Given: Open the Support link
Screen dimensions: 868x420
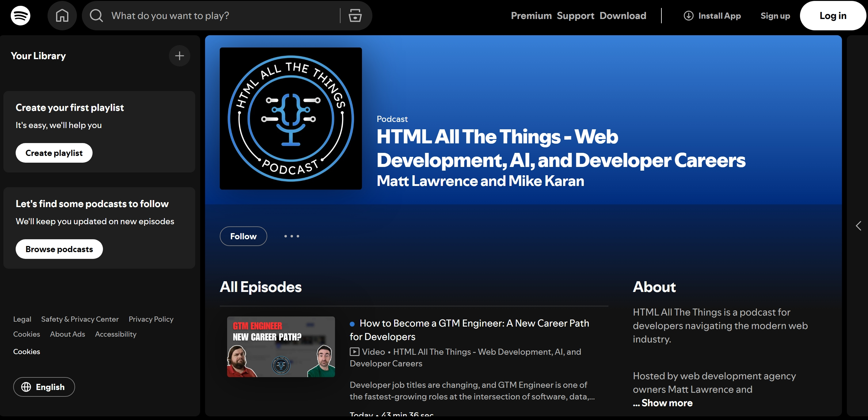Looking at the screenshot, I should click(x=576, y=16).
